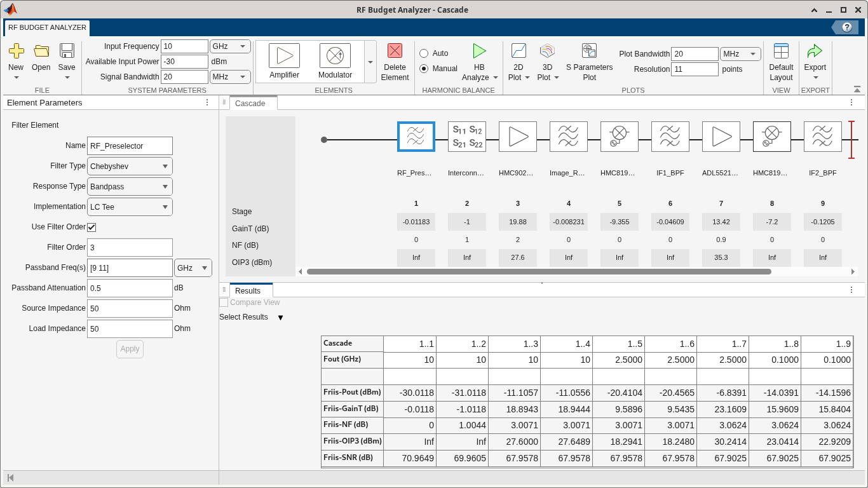The image size is (868, 488).
Task: Open the Results panel options menu
Action: pyautogui.click(x=851, y=290)
